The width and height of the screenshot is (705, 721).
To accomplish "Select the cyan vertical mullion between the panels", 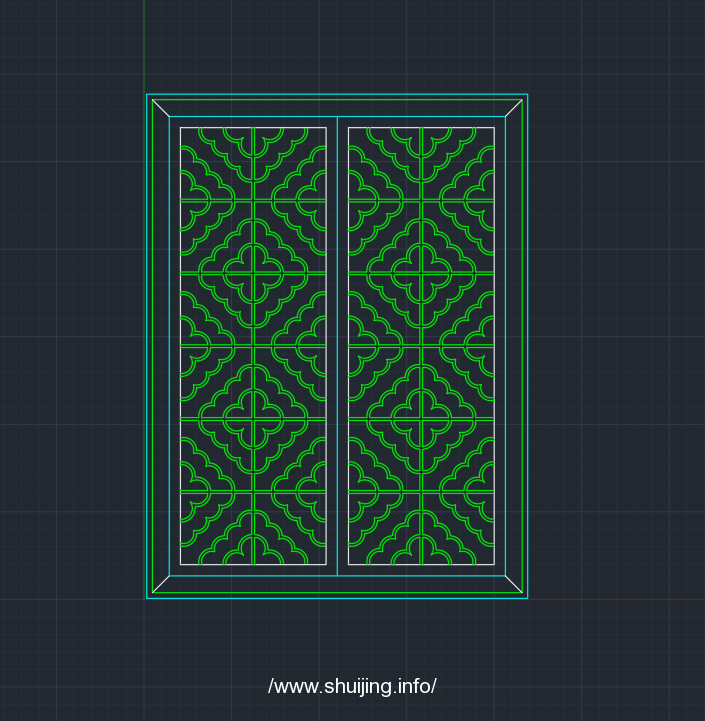I will 338,346.
